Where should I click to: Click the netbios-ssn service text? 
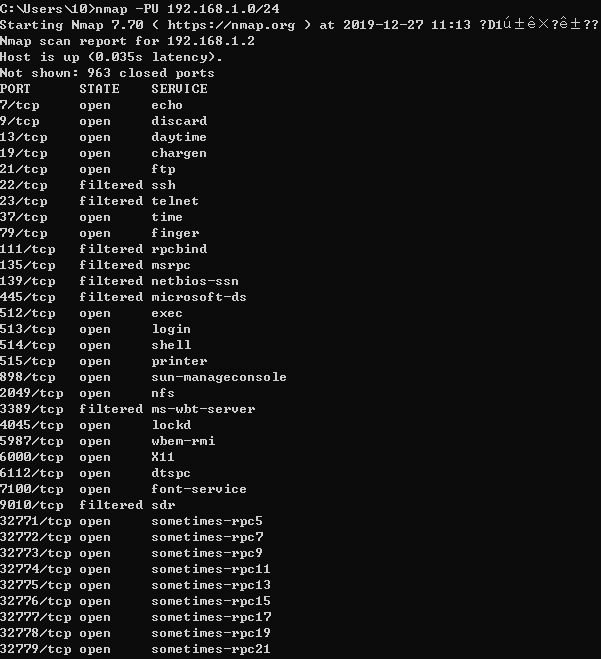point(195,281)
